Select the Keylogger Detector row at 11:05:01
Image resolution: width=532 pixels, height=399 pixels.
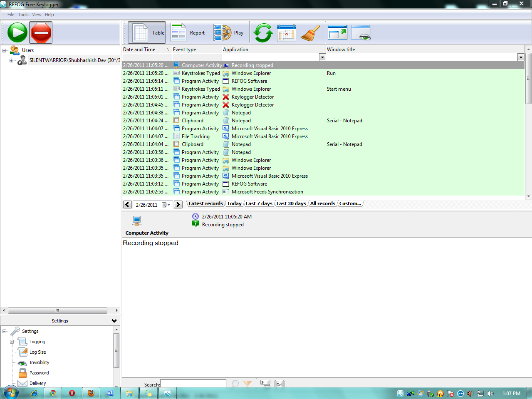[324, 97]
